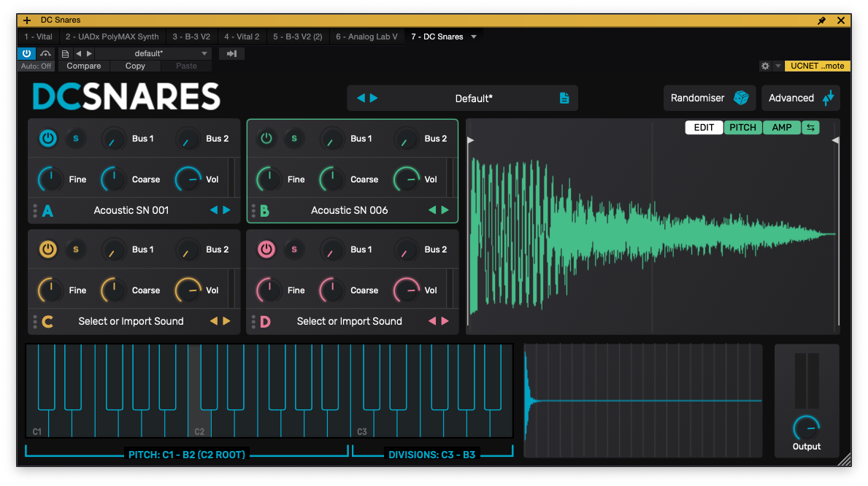This screenshot has width=868, height=486.
Task: Toggle power for layer C
Action: click(47, 249)
